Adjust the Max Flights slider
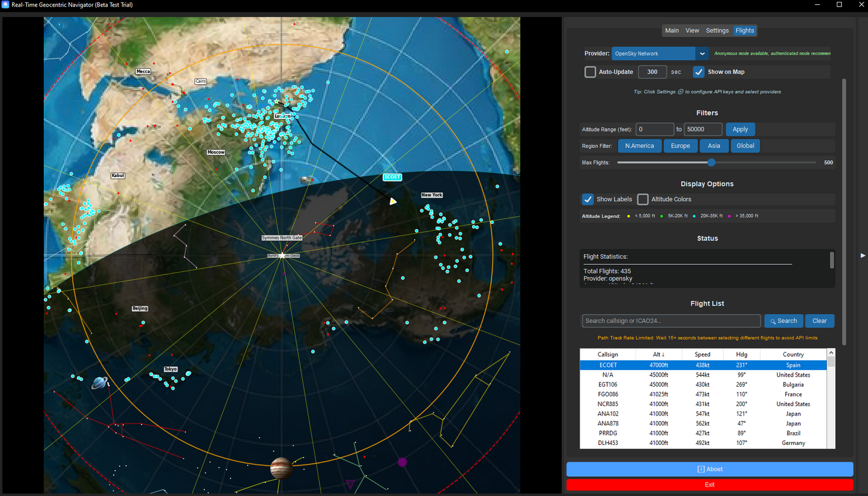The image size is (868, 496). [x=711, y=162]
